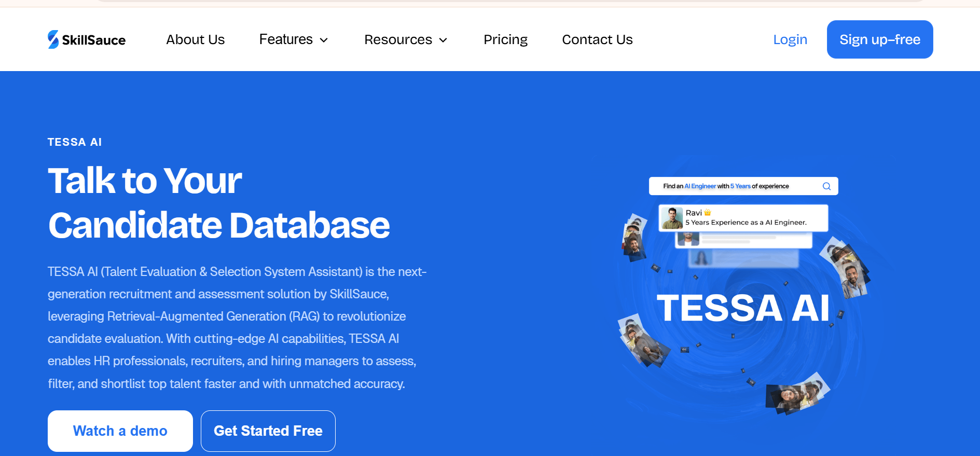Select Ravi's profile photo thumbnail
The width and height of the screenshot is (980, 456).
coord(672,218)
